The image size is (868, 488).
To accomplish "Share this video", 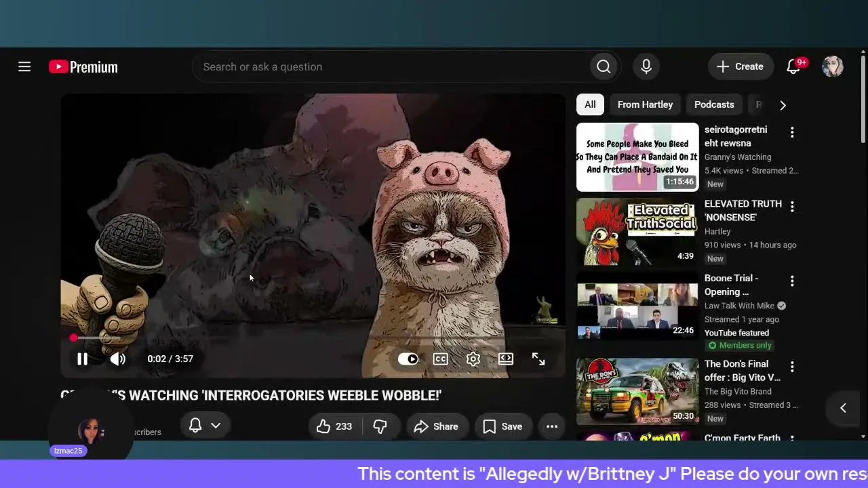I will (x=436, y=426).
